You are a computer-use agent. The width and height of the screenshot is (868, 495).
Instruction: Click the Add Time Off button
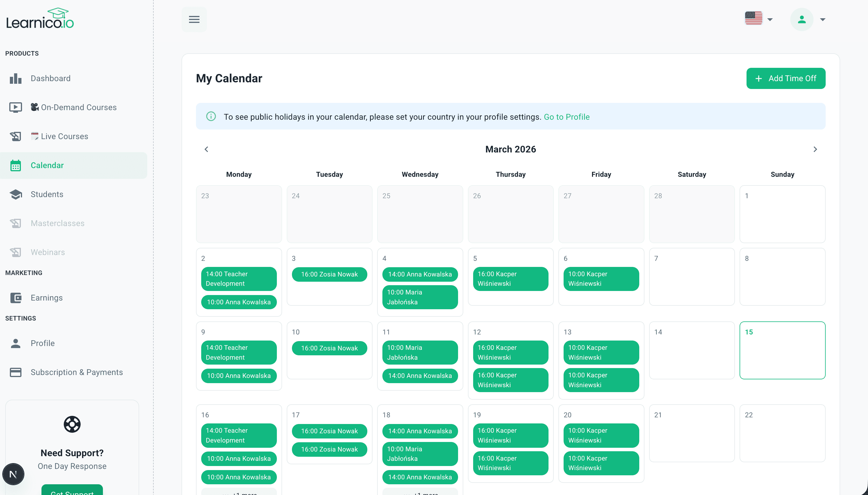tap(786, 79)
